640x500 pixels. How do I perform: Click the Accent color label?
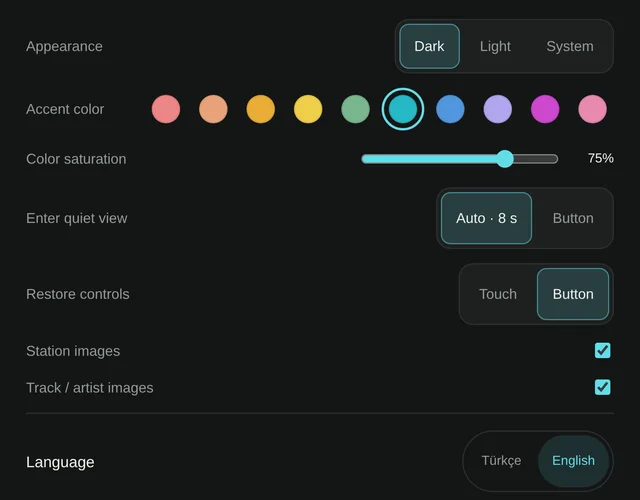[65, 109]
